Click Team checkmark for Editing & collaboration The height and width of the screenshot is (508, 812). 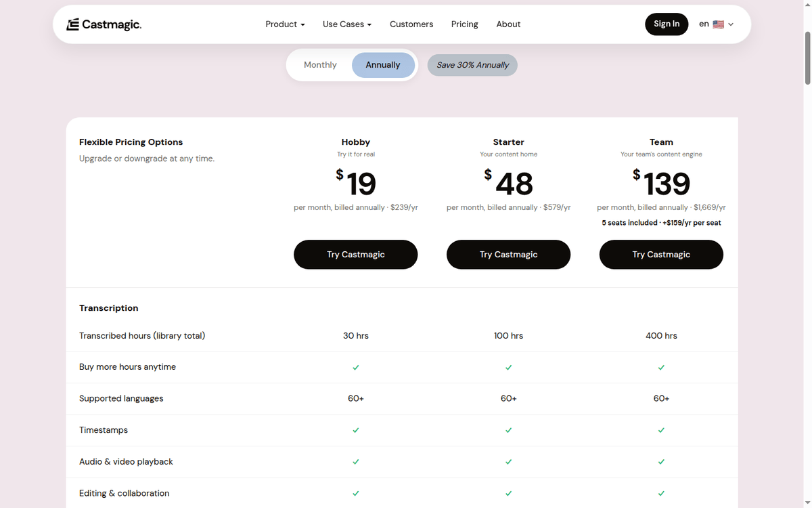[x=661, y=493]
